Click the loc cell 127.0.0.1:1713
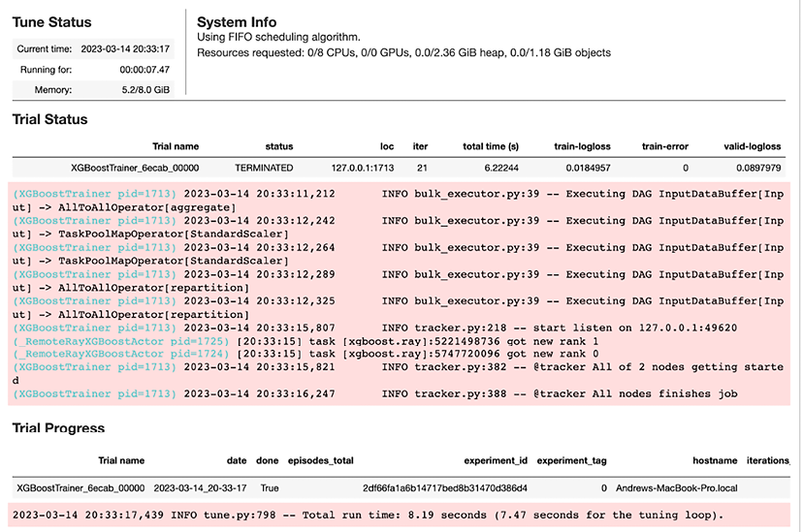 point(363,168)
